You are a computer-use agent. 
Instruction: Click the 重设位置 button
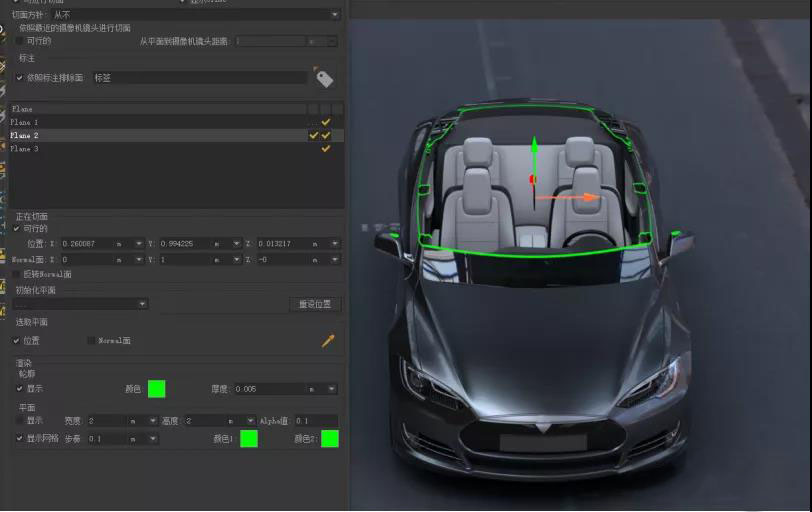[316, 304]
